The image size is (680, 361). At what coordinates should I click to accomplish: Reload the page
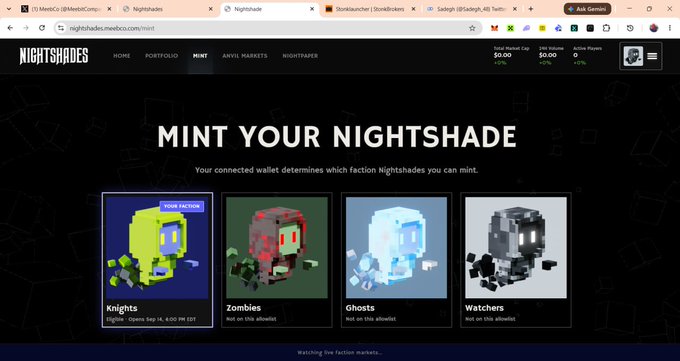42,28
